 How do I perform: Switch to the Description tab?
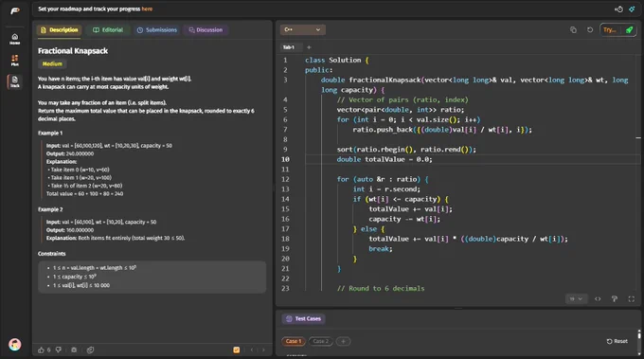60,30
